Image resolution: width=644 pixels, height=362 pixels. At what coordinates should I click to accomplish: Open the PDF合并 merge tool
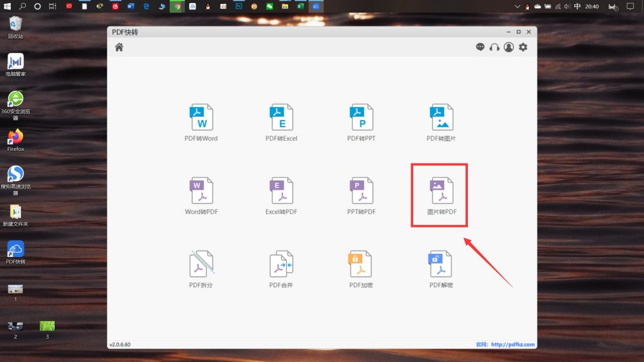coord(281,269)
